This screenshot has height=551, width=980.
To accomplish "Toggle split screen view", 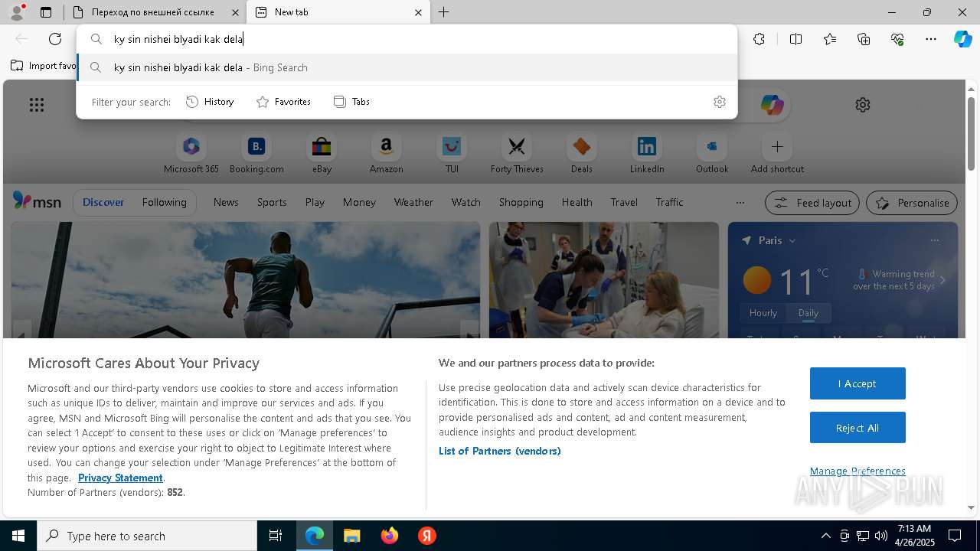I will tap(795, 39).
